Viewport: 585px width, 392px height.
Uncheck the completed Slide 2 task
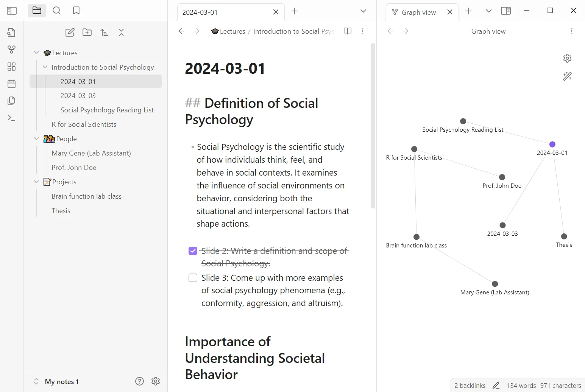[x=193, y=251]
